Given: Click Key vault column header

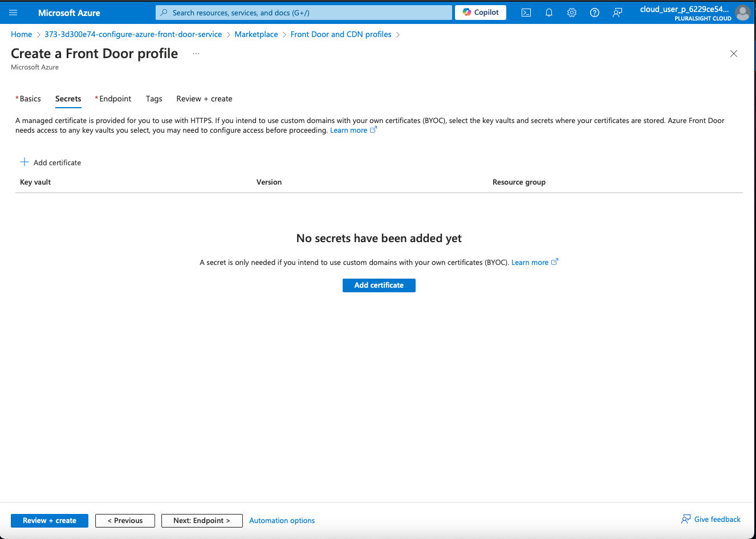Looking at the screenshot, I should point(35,182).
